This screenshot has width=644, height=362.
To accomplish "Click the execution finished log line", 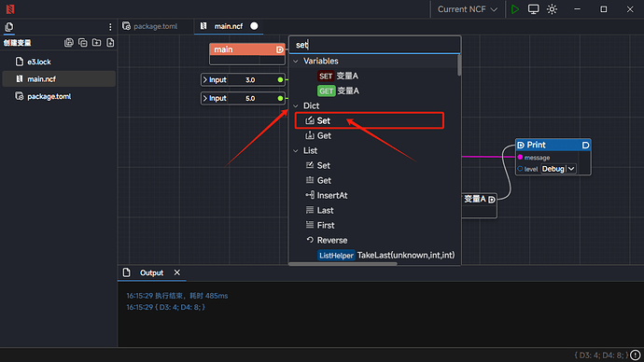I will tap(177, 296).
